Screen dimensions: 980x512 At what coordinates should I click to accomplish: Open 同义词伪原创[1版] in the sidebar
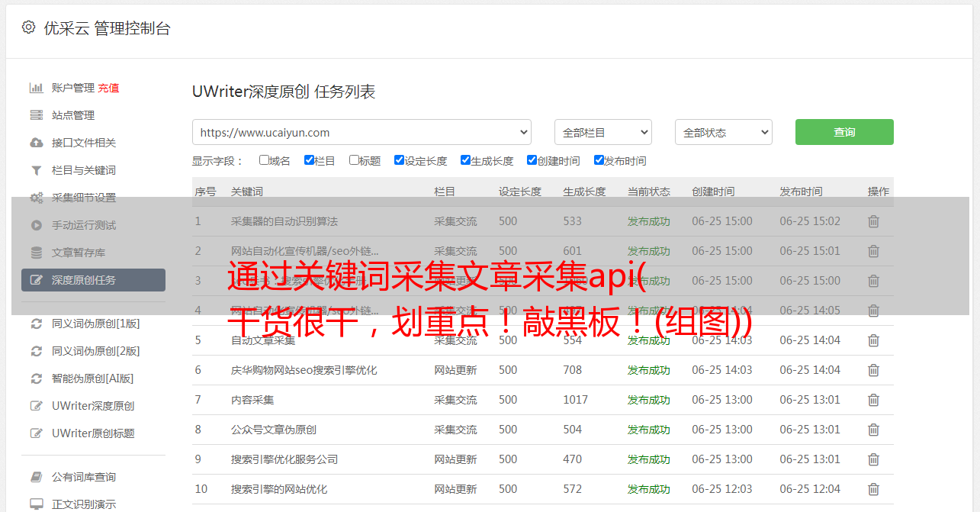click(x=96, y=324)
